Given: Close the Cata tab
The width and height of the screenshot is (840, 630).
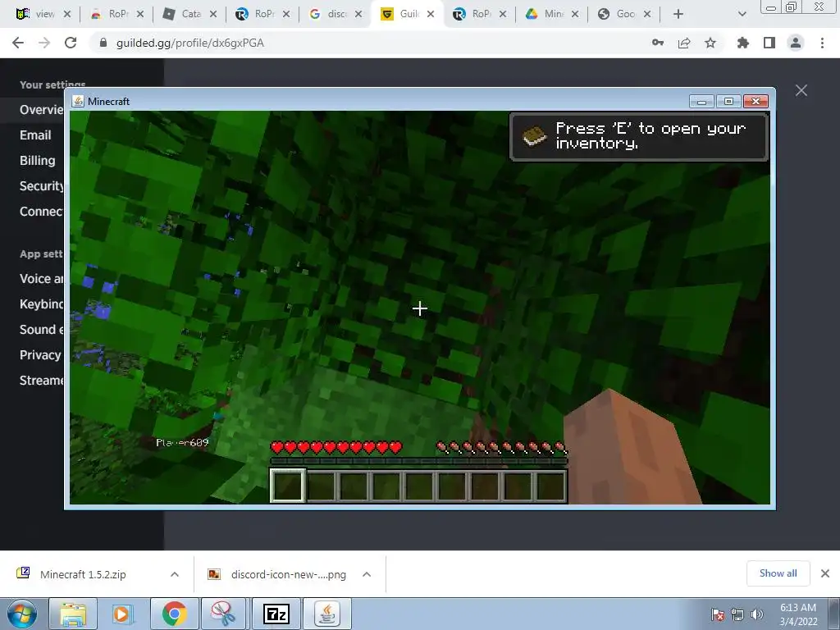Looking at the screenshot, I should (212, 15).
